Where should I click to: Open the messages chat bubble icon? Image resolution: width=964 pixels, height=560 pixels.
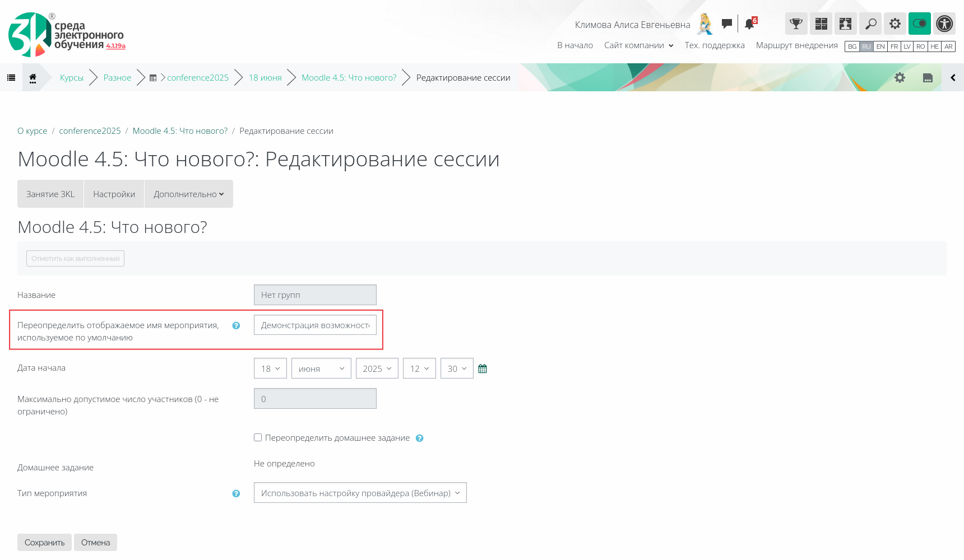point(727,24)
